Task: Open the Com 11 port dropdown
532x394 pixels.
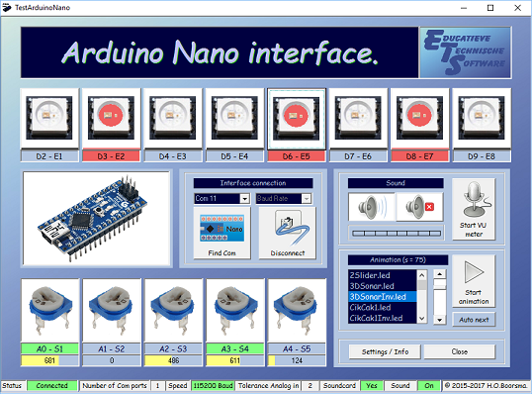Action: pos(244,198)
